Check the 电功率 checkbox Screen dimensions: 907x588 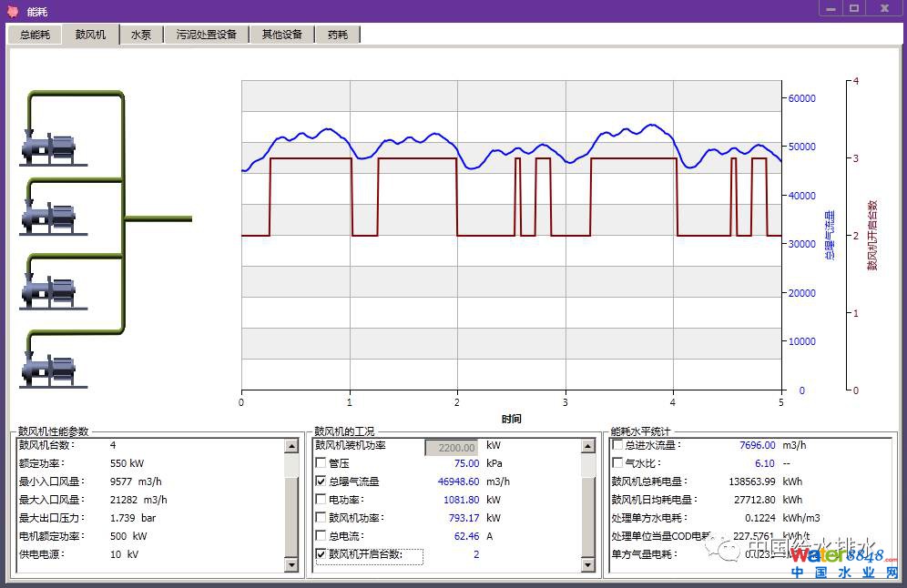click(x=321, y=500)
